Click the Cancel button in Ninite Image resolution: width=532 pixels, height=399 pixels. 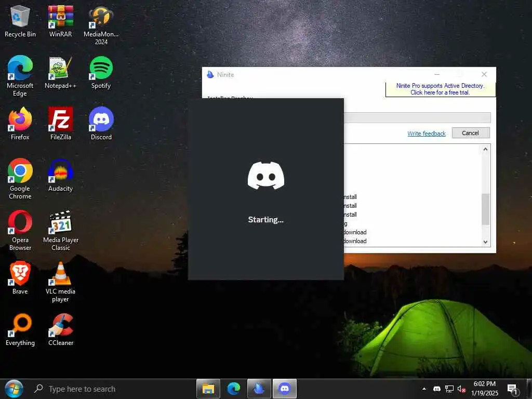click(x=471, y=133)
